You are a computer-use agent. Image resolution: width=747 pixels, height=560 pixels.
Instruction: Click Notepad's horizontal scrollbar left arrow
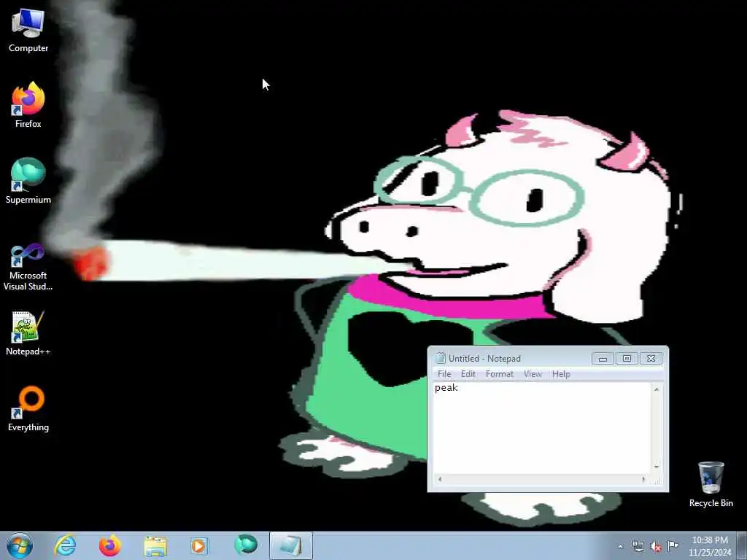[440, 479]
